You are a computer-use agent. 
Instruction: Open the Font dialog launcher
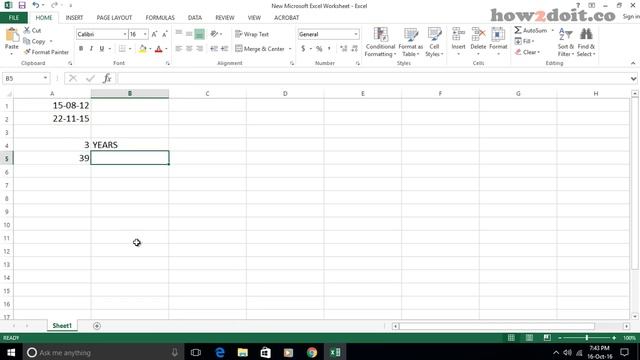coord(168,63)
